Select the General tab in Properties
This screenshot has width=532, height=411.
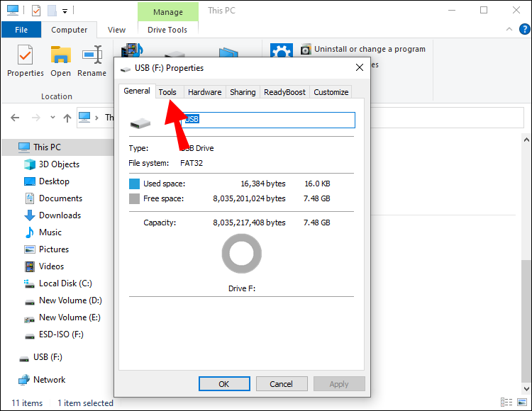(x=137, y=91)
